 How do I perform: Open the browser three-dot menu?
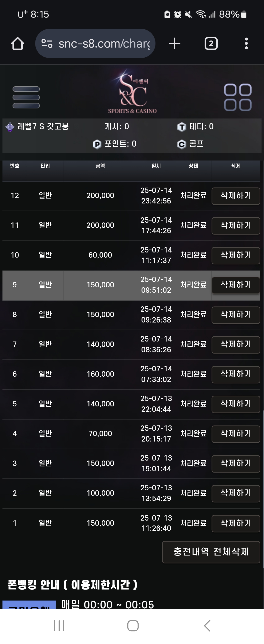point(246,43)
